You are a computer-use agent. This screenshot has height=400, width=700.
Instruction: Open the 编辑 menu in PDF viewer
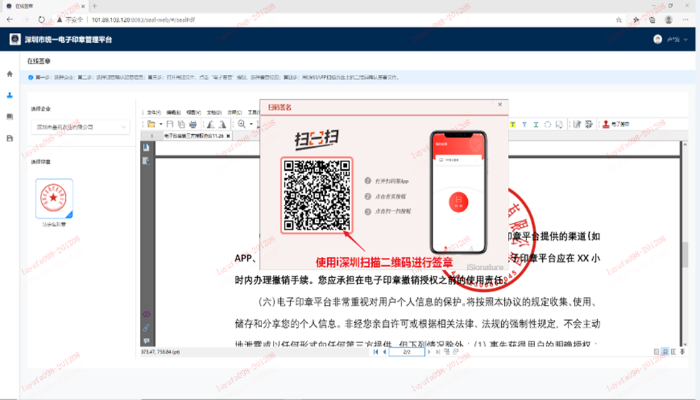pos(174,112)
